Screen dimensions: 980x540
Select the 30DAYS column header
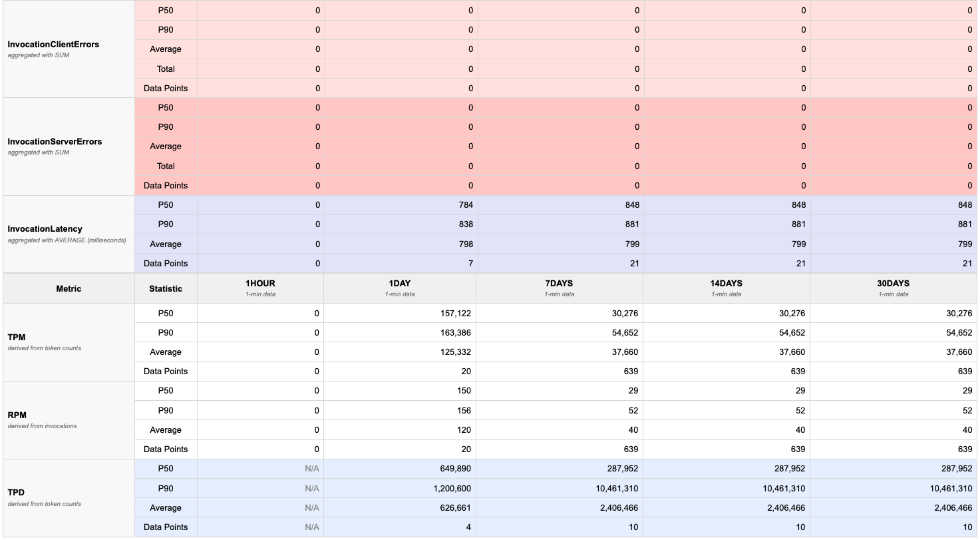pos(893,288)
